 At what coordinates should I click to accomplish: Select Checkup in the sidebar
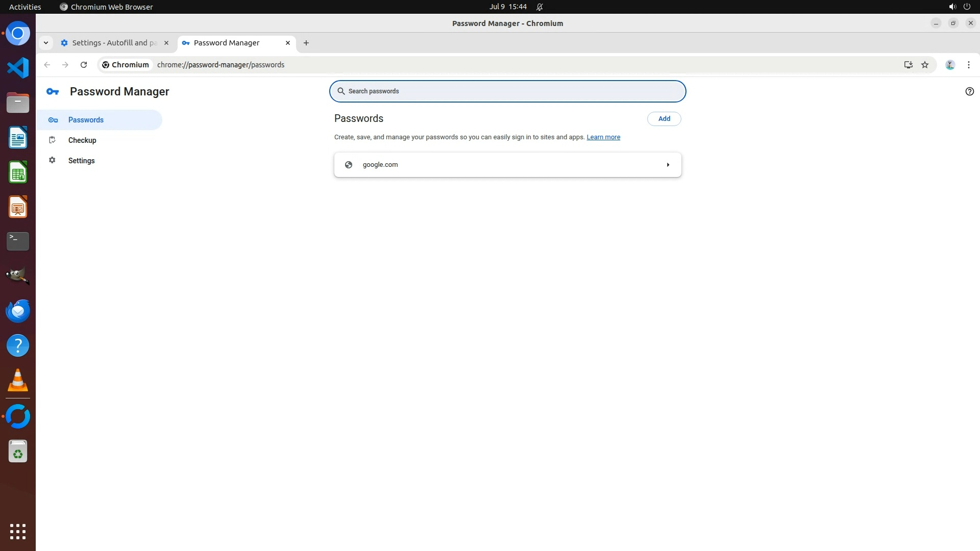tap(82, 140)
